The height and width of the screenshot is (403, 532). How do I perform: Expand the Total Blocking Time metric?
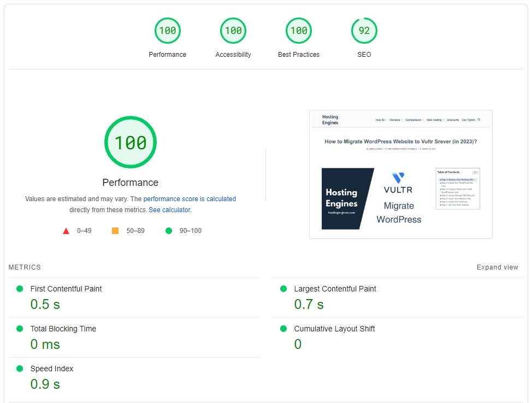tap(134, 337)
